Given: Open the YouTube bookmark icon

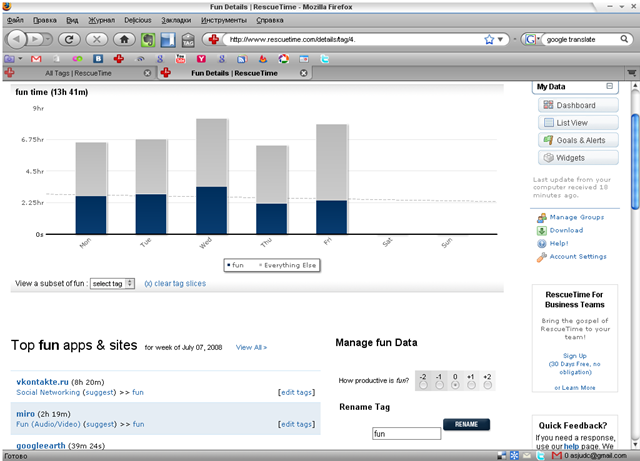Looking at the screenshot, I should [x=180, y=59].
